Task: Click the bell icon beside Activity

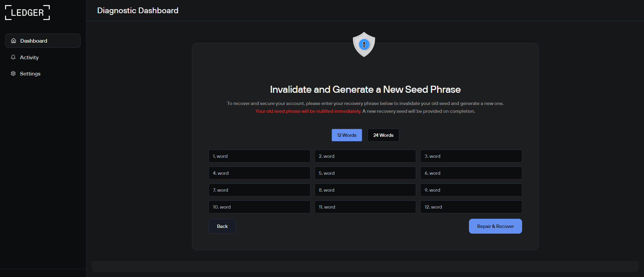Action: coord(13,57)
